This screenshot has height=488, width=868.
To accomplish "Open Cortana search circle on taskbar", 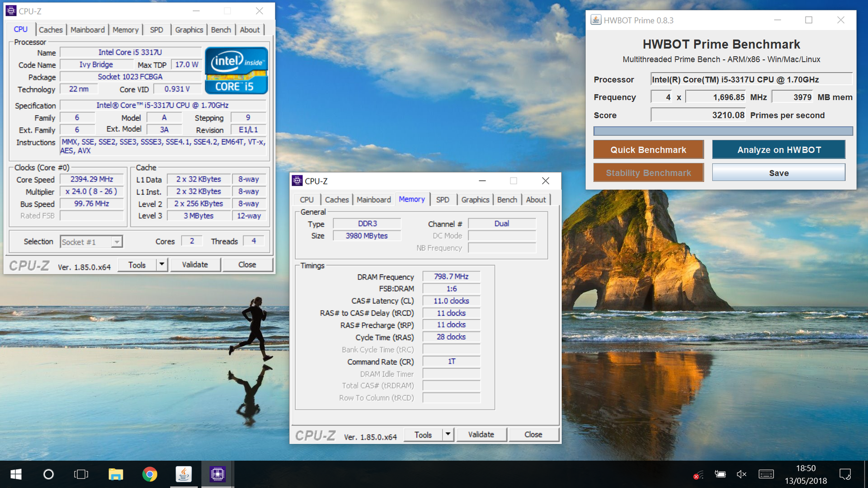I will tap(48, 474).
